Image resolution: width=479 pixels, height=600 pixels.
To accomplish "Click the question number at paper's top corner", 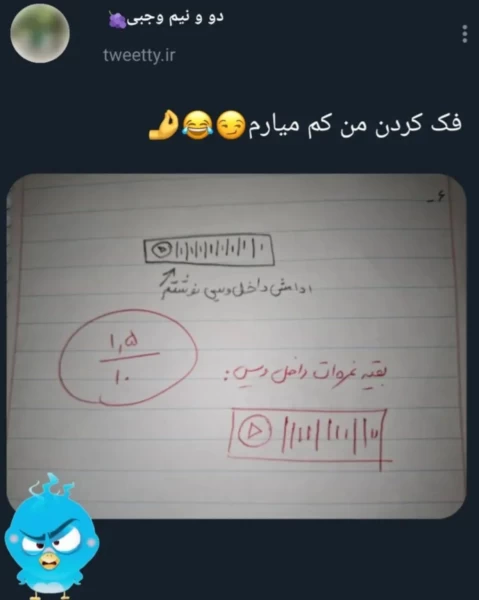I will [x=437, y=199].
